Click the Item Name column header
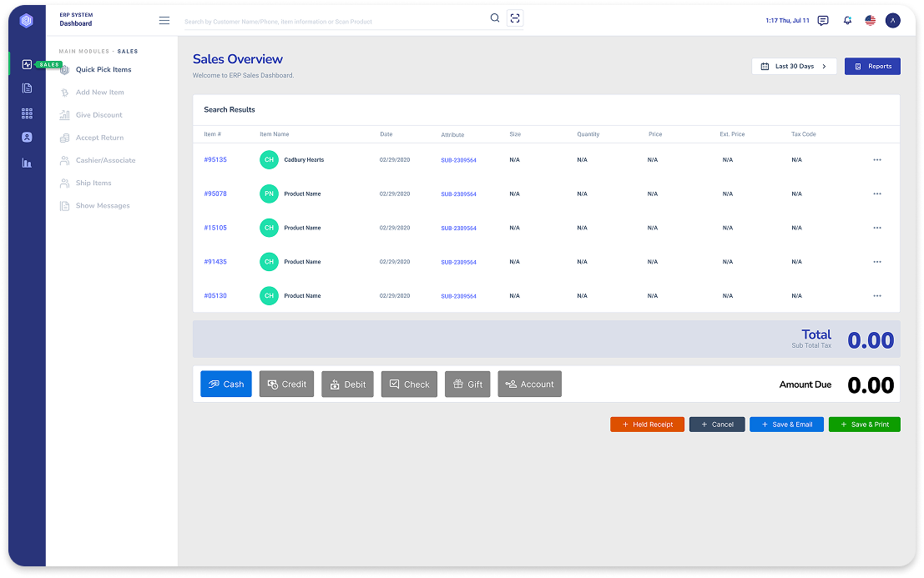924x578 pixels. [x=275, y=134]
